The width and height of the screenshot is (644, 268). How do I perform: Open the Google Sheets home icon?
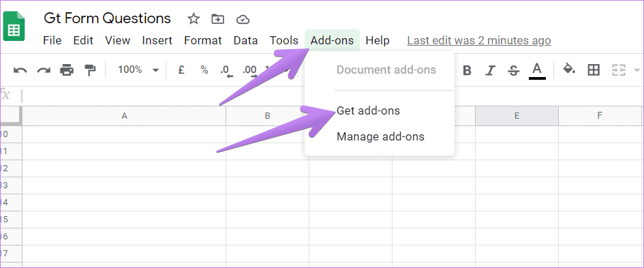[x=14, y=27]
